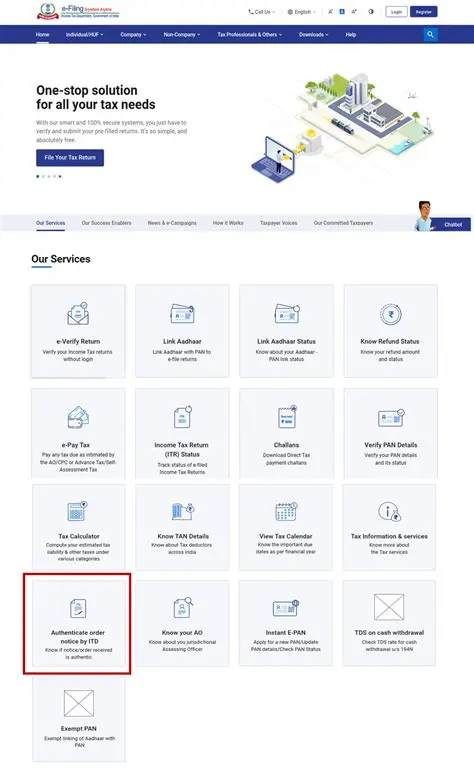Open the e-Pay Tax wallet icon
The height and width of the screenshot is (771, 474).
(x=78, y=417)
